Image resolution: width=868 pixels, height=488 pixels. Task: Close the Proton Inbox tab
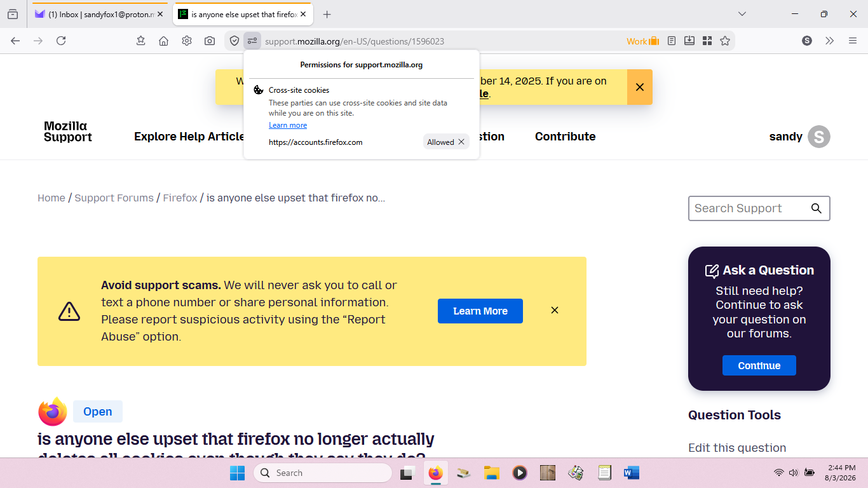(x=159, y=14)
